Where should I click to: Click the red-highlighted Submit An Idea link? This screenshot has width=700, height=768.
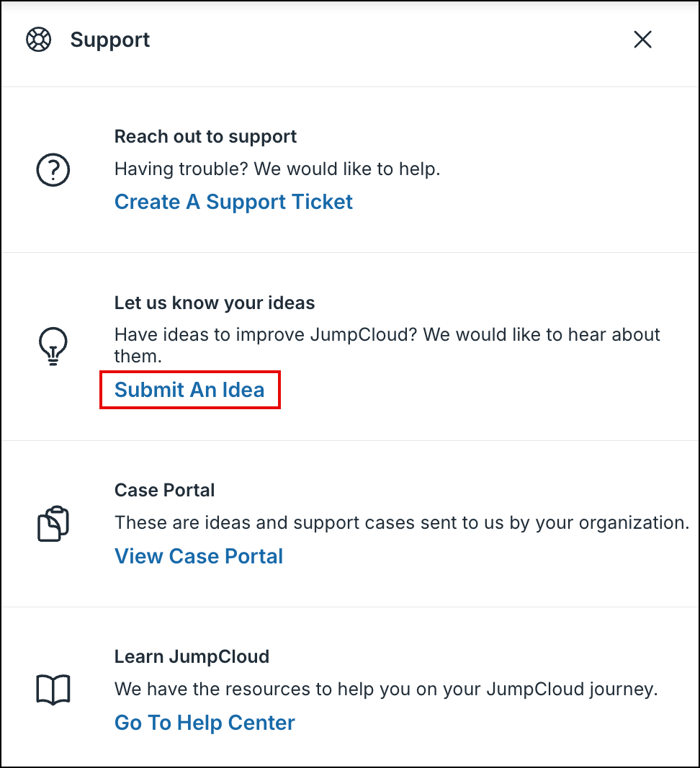(189, 390)
